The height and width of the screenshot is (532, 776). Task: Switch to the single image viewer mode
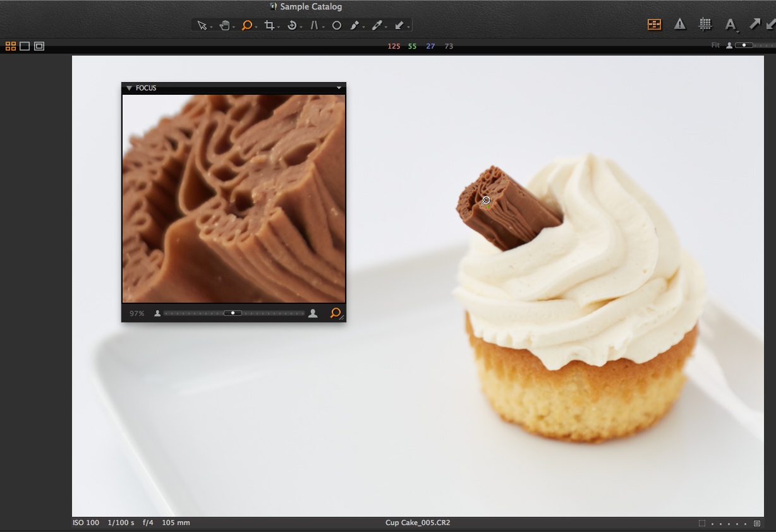coord(25,46)
